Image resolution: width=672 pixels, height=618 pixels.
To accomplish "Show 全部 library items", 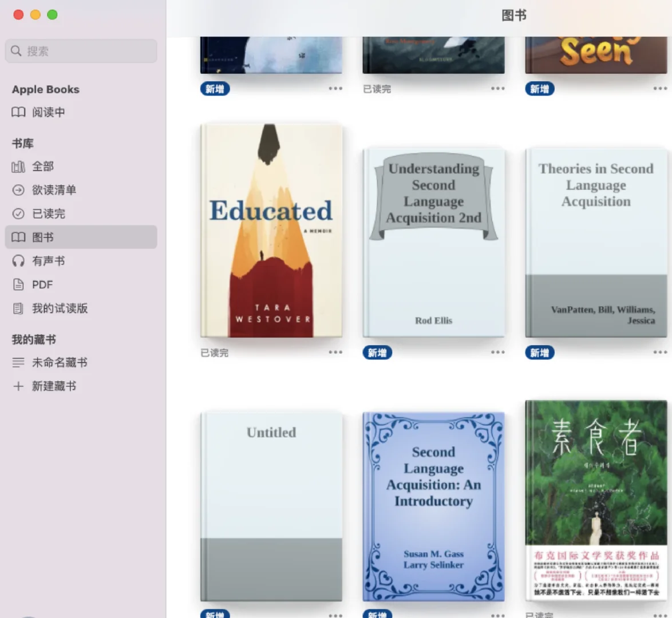I will tap(81, 167).
